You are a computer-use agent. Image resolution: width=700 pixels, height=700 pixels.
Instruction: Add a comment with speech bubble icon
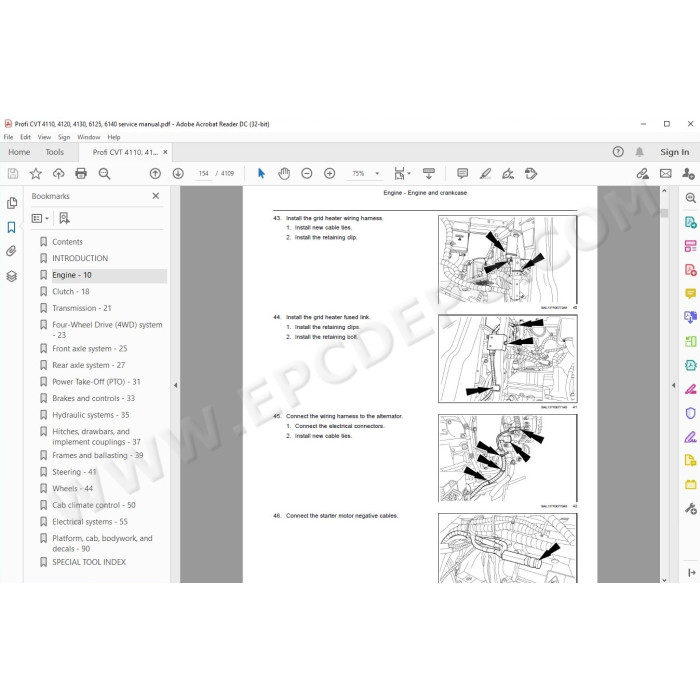coord(462,174)
